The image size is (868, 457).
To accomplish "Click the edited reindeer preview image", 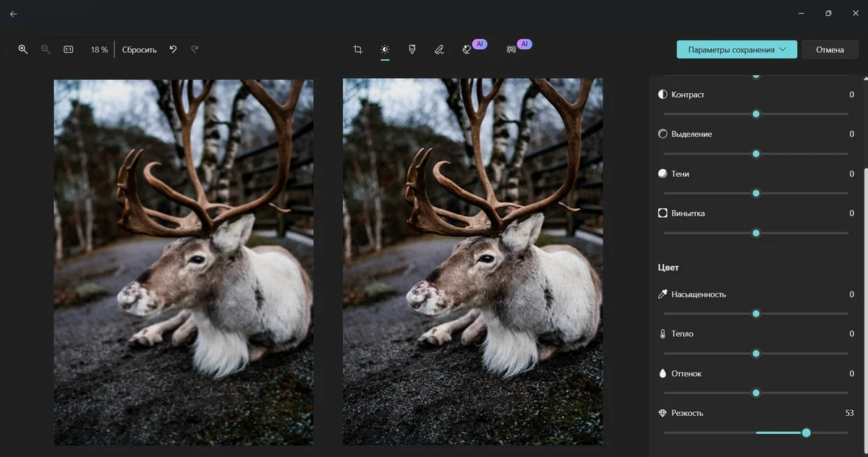I will (472, 262).
